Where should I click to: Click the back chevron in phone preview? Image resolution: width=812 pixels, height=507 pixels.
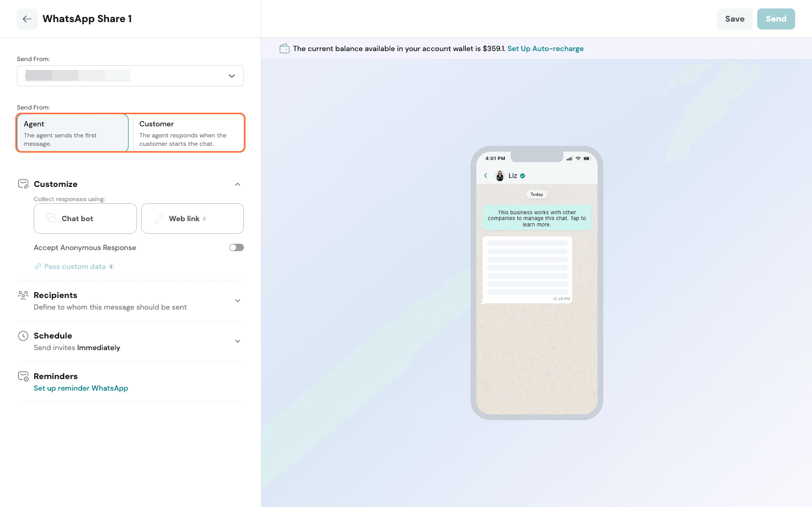486,176
